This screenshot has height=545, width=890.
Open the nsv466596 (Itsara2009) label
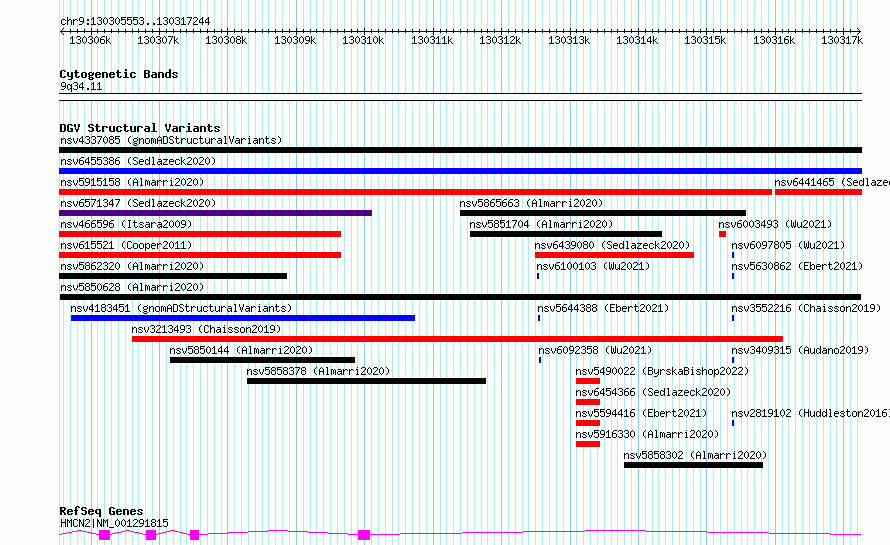point(126,224)
